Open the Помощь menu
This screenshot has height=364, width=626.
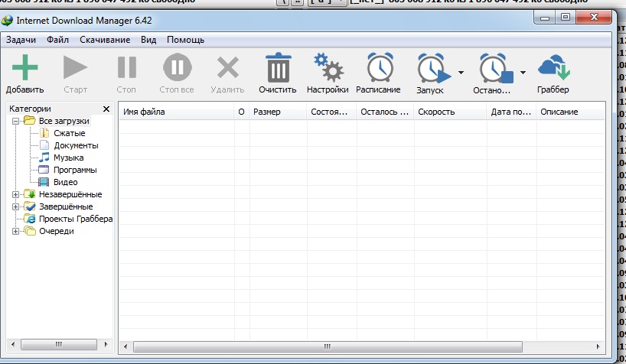186,40
